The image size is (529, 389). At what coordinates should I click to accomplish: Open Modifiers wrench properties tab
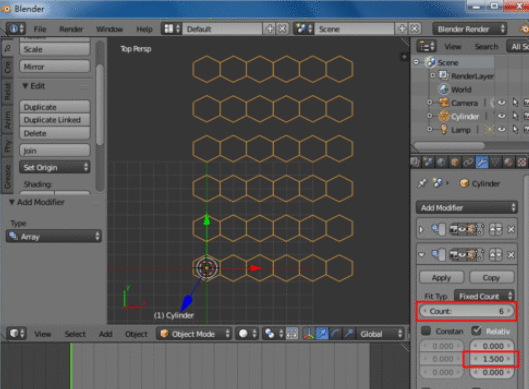click(482, 163)
